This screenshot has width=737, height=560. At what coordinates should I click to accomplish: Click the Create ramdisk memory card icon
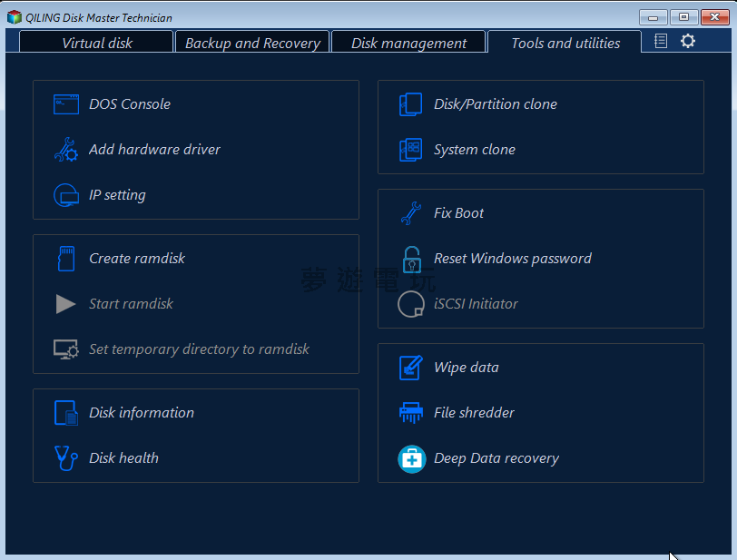point(66,259)
